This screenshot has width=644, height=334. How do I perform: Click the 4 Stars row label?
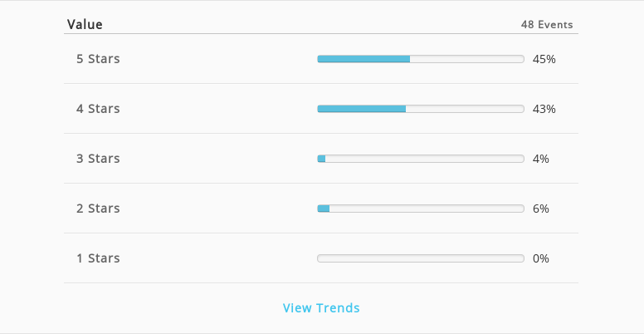[x=98, y=109]
